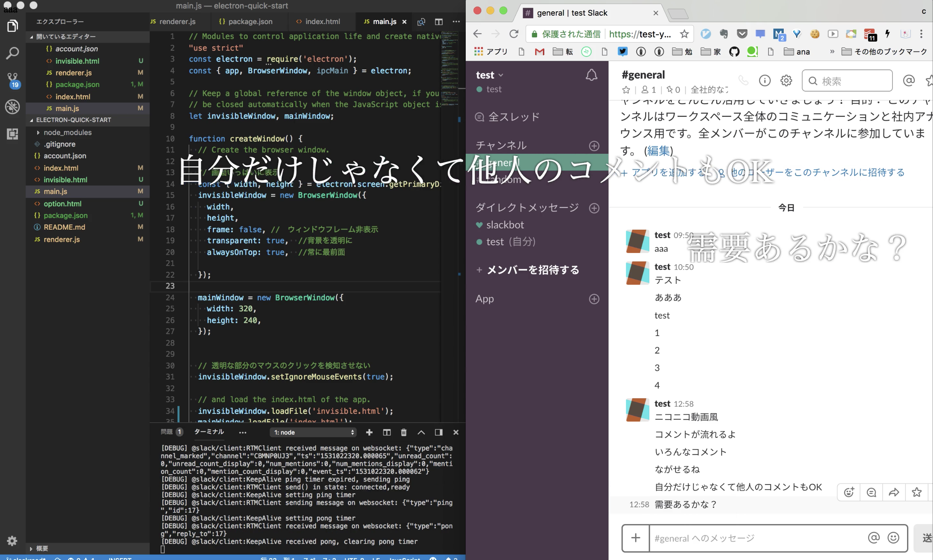Open Slack channel settings gear

pos(786,80)
